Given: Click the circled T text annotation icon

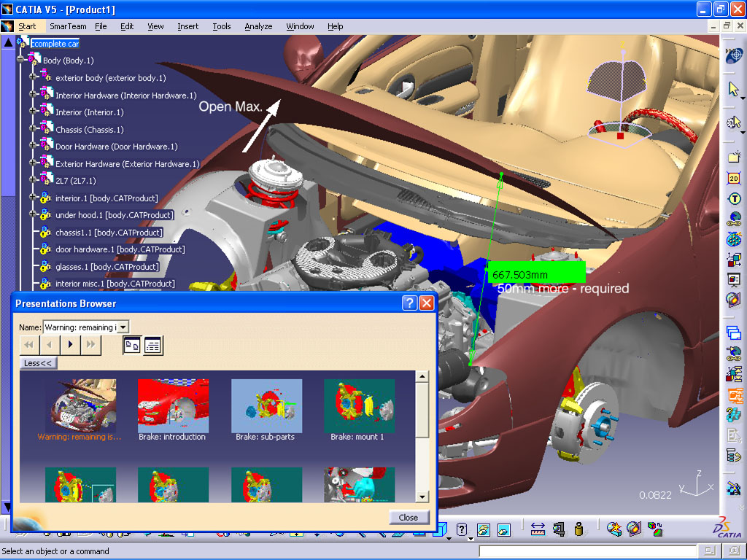Looking at the screenshot, I should click(734, 198).
